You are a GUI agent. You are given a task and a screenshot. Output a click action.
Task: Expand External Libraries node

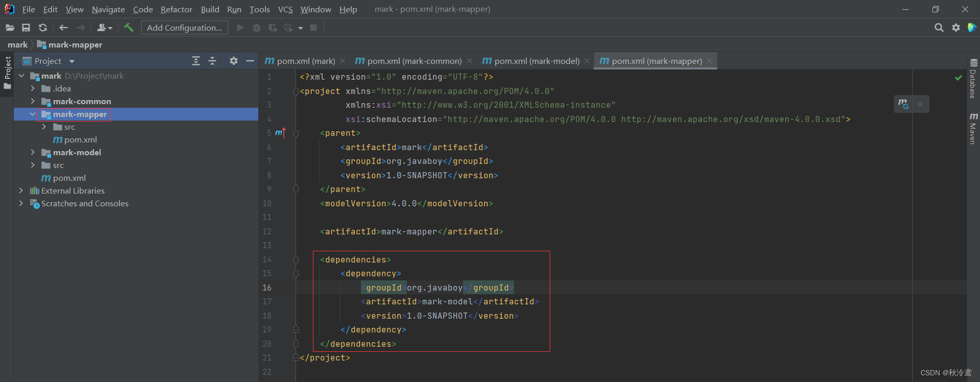21,190
